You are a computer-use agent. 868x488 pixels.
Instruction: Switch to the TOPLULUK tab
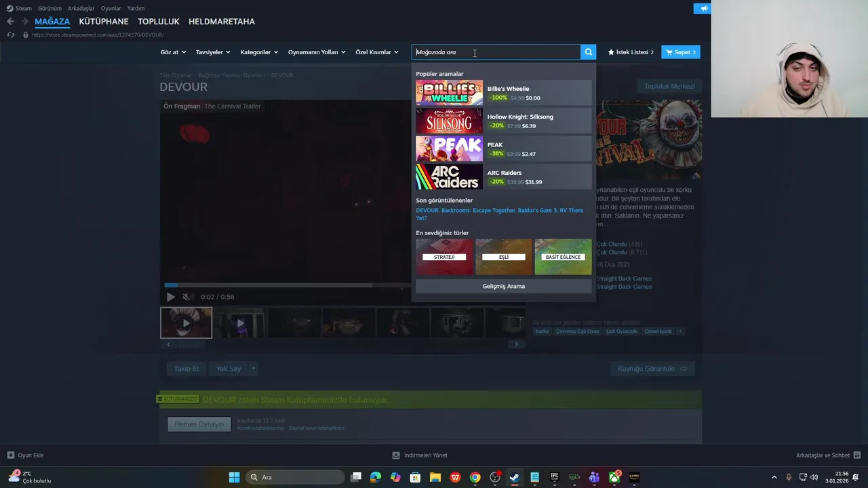coord(159,22)
